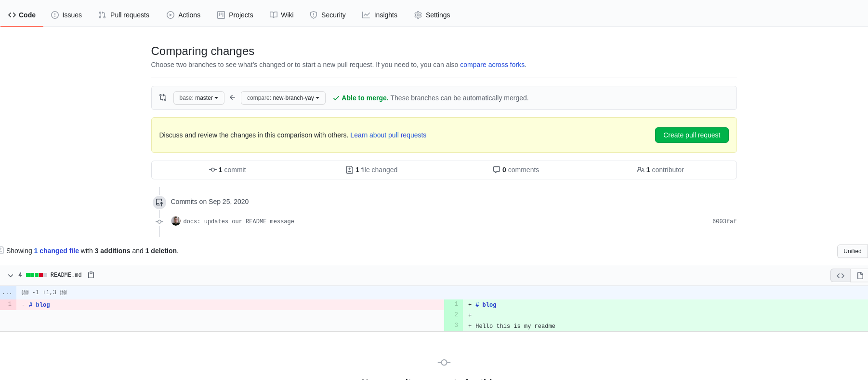The image size is (868, 380).
Task: Go to Pull requests tab
Action: 124,15
